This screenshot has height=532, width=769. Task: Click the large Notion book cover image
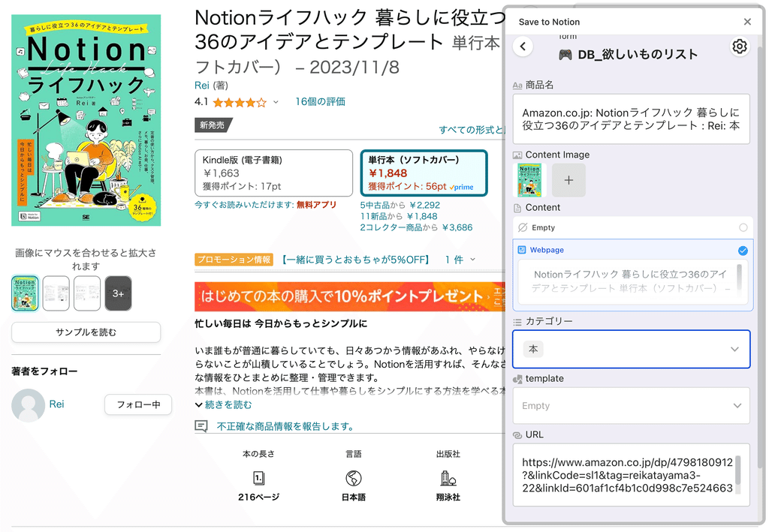click(86, 120)
